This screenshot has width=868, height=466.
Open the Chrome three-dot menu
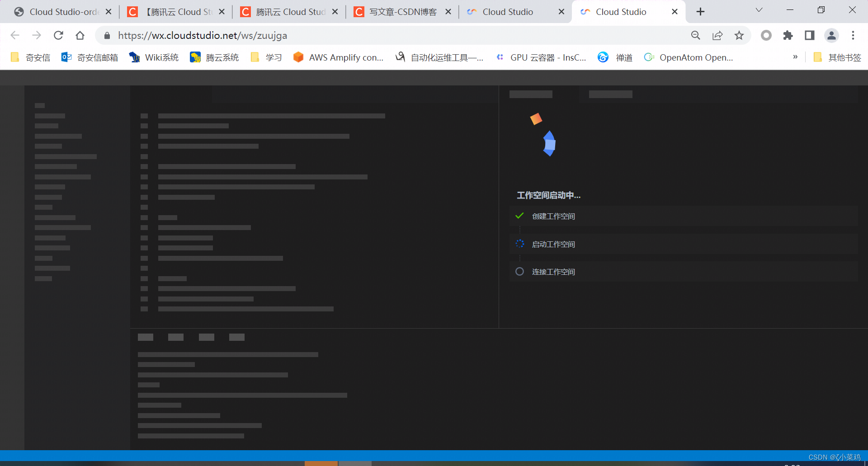tap(853, 35)
